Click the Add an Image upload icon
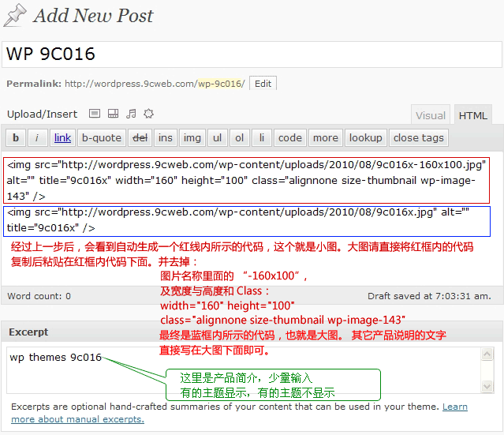 coord(95,114)
